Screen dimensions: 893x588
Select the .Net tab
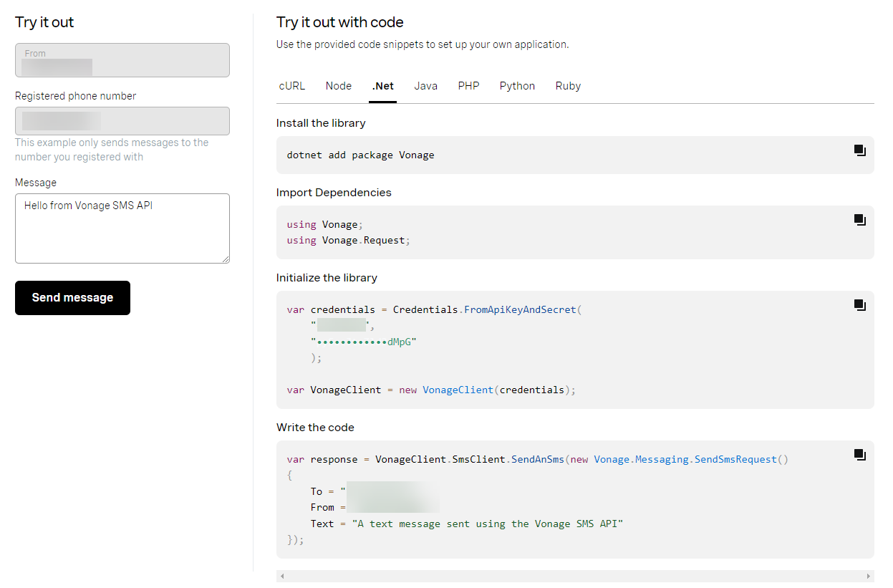[383, 86]
